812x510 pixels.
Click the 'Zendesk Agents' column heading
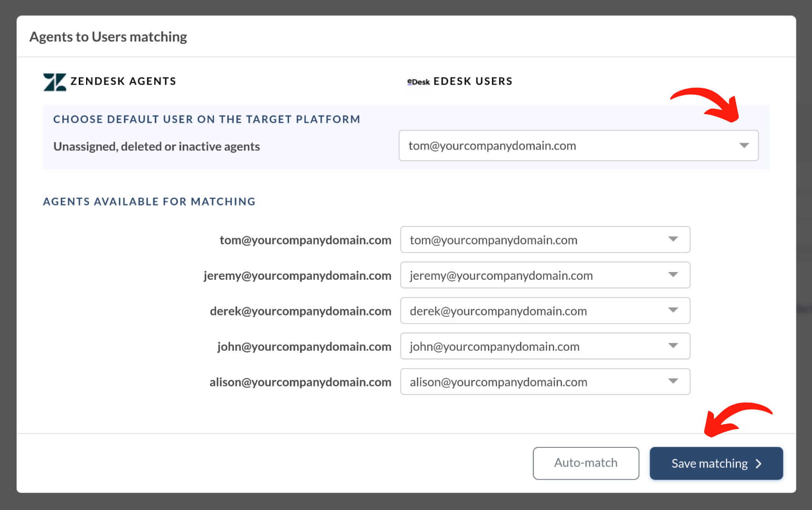pyautogui.click(x=123, y=81)
